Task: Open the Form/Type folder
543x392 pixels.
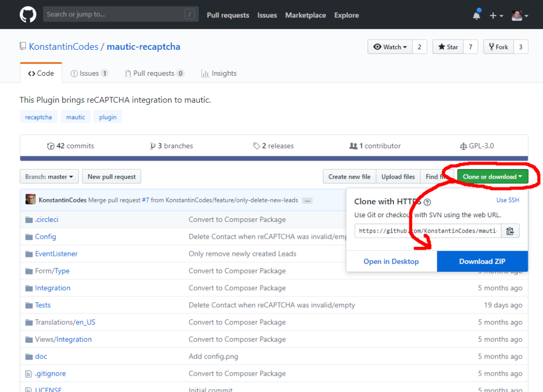Action: (52, 271)
